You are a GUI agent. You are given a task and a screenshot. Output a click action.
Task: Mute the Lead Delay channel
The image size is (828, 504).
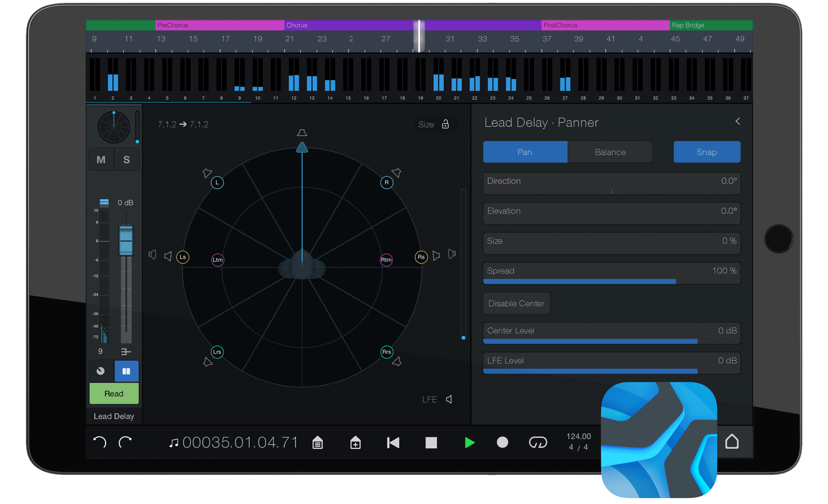pyautogui.click(x=101, y=160)
